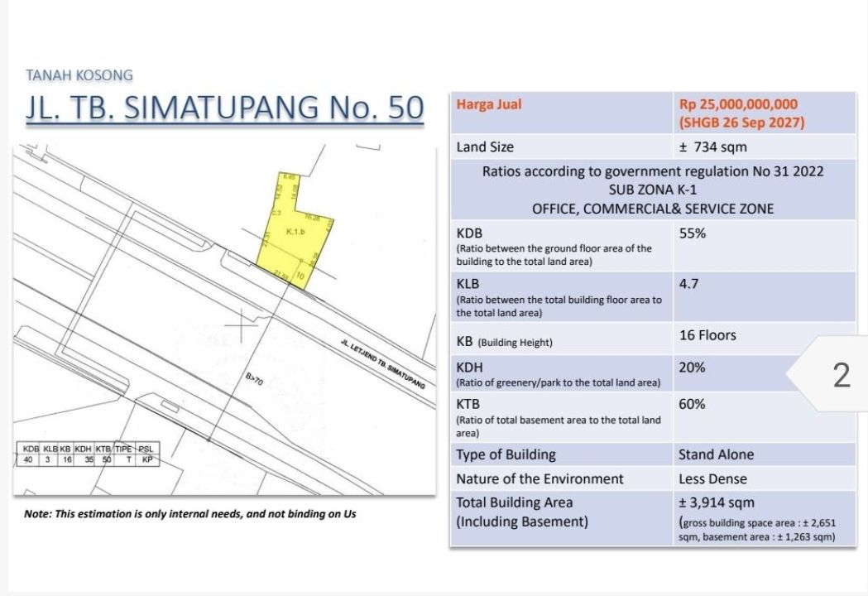
Task: Select the Rp 25,000,000,000 price value
Action: point(738,104)
